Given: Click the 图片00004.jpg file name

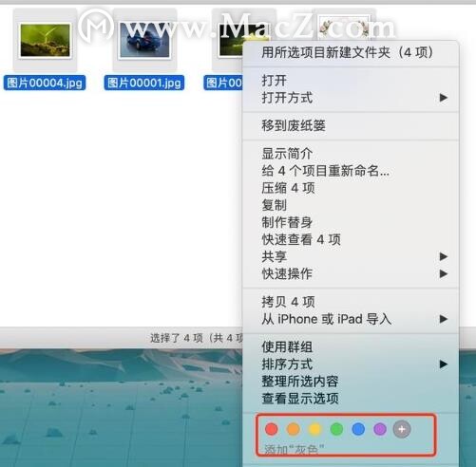Looking at the screenshot, I should 45,83.
